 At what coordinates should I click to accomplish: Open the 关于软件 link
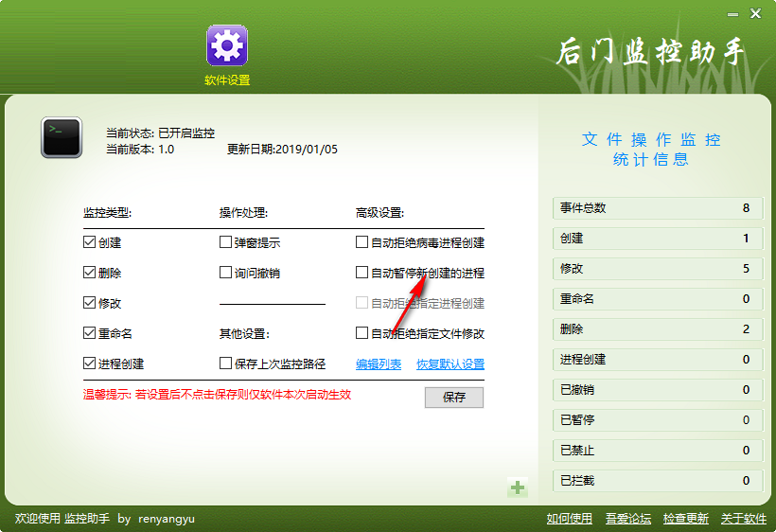(744, 519)
